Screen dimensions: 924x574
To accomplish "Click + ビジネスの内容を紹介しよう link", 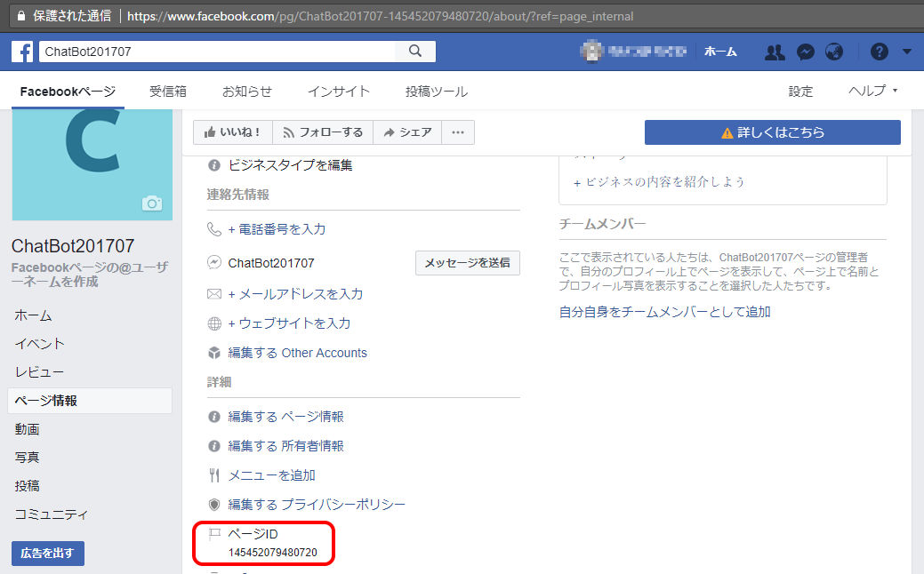I will [x=659, y=182].
